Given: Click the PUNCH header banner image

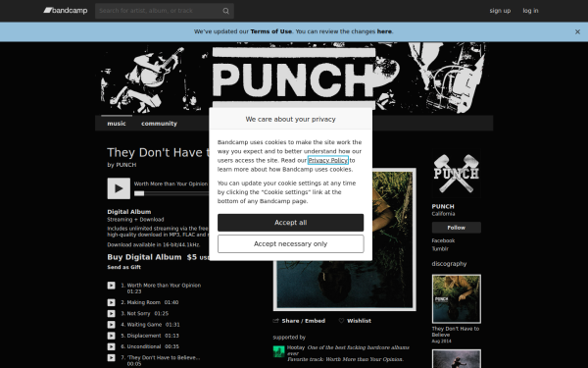Looking at the screenshot, I should tap(294, 79).
